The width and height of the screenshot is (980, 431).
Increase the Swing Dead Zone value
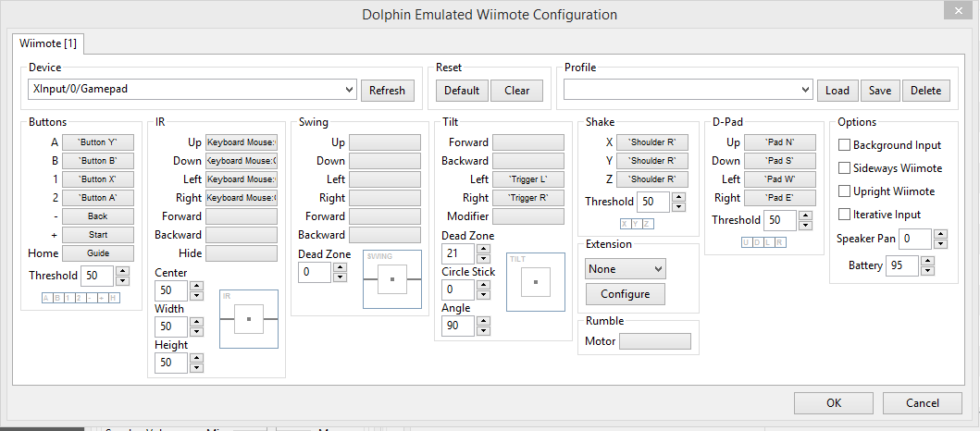(x=340, y=267)
